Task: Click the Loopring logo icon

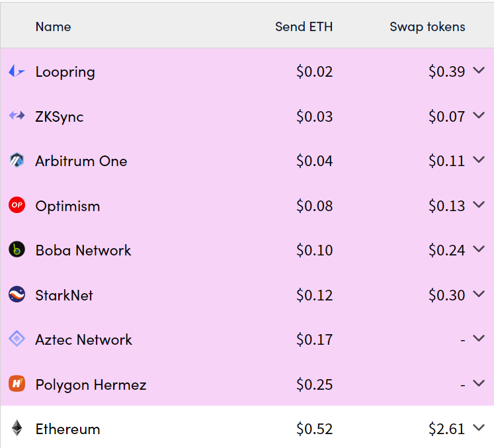Action: pos(17,71)
